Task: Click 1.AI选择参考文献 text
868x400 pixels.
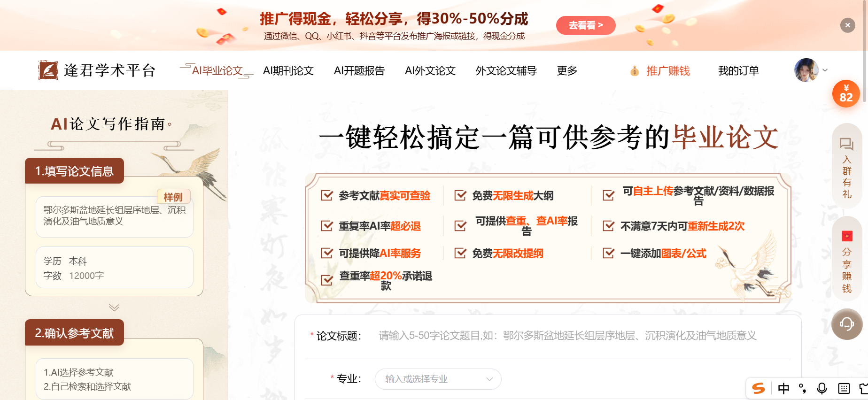Action: tap(78, 372)
